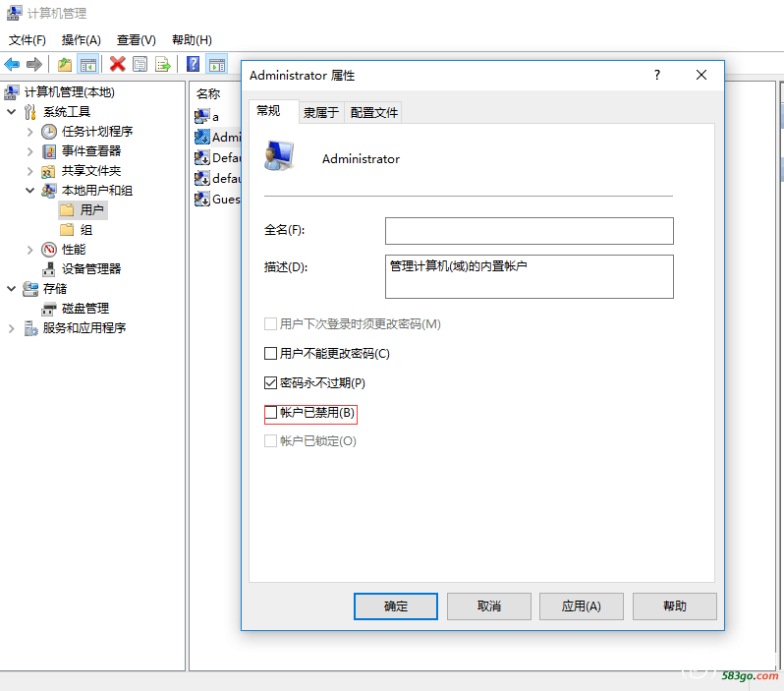The width and height of the screenshot is (784, 691).
Task: Click the 系统工具 tools icon
Action: 30,112
